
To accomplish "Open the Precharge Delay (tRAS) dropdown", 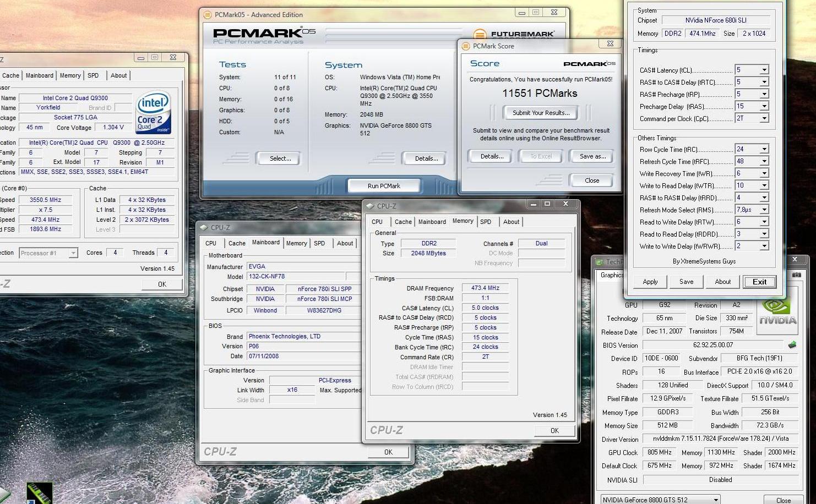I will pos(764,106).
